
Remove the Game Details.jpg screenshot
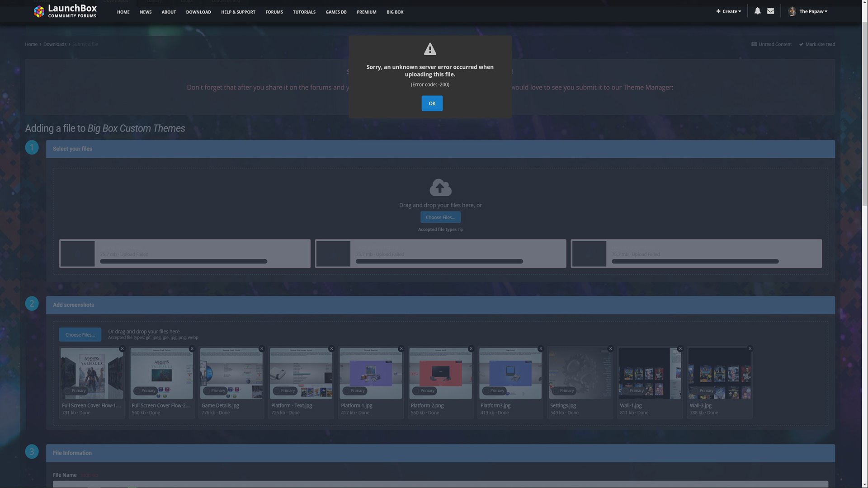click(261, 349)
